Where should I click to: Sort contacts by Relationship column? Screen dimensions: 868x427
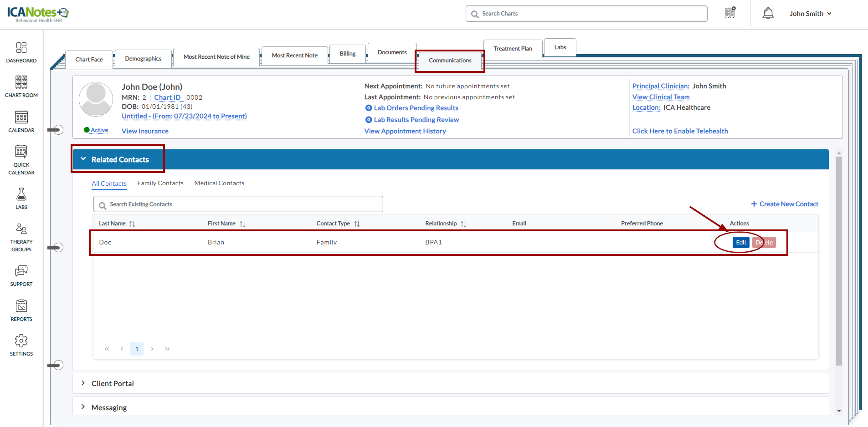point(463,224)
